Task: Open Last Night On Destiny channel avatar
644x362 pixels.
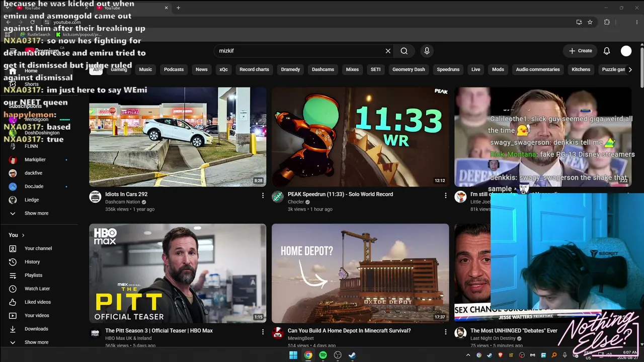Action: (460, 333)
